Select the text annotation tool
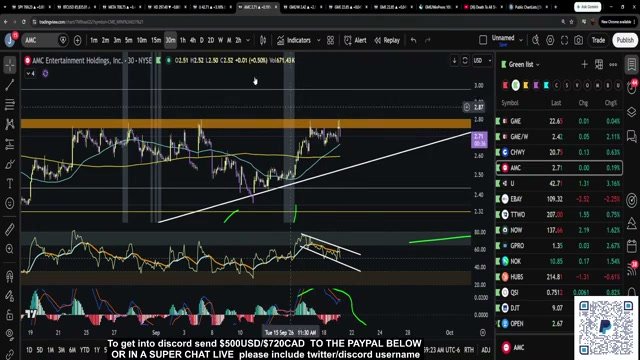640x360 pixels. point(10,184)
